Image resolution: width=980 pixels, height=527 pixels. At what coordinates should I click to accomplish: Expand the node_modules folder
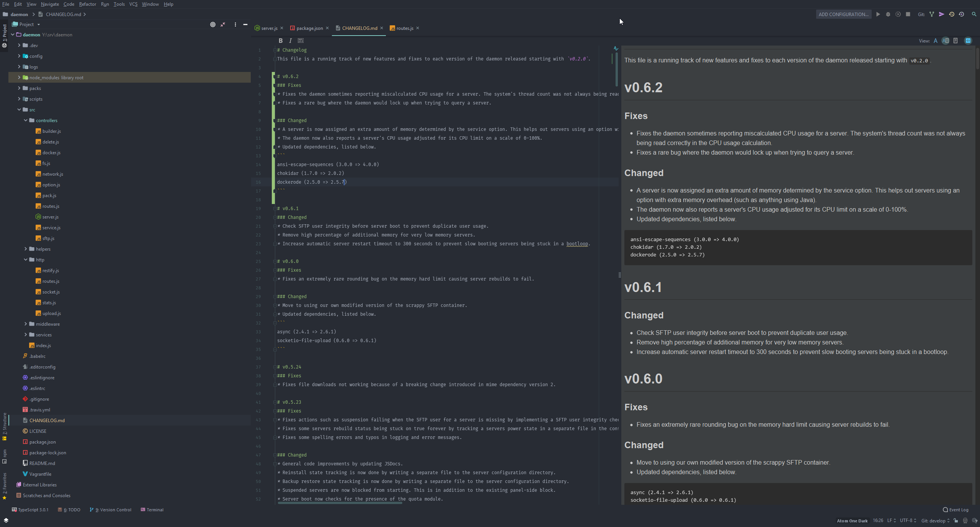coord(19,77)
